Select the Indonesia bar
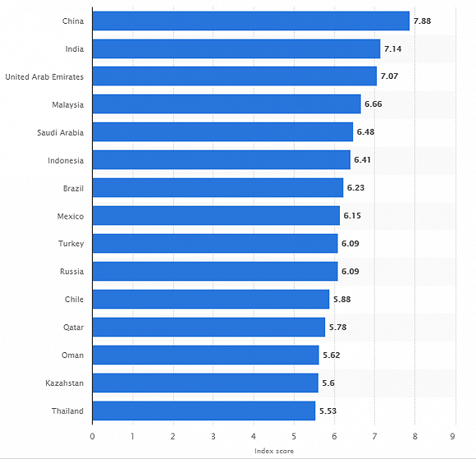This screenshot has width=476, height=459. tap(222, 160)
